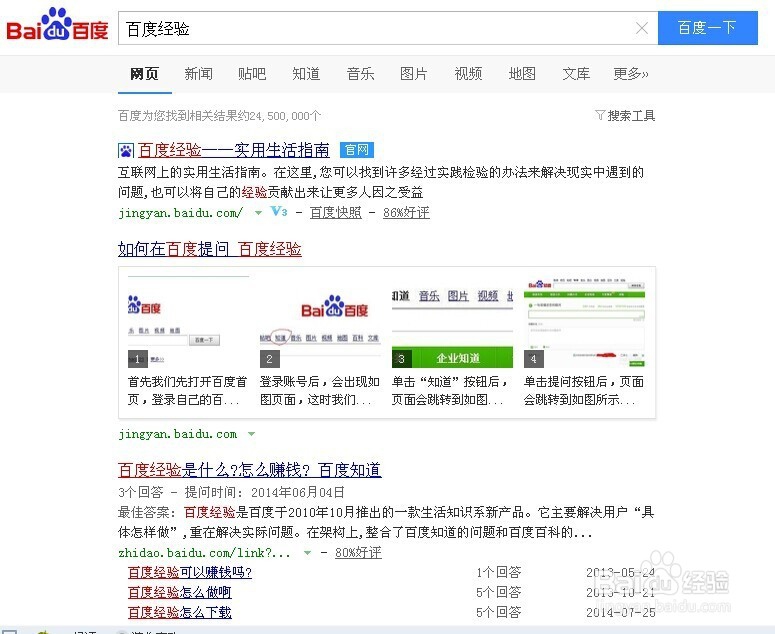Open the 视频 tab

pos(468,74)
